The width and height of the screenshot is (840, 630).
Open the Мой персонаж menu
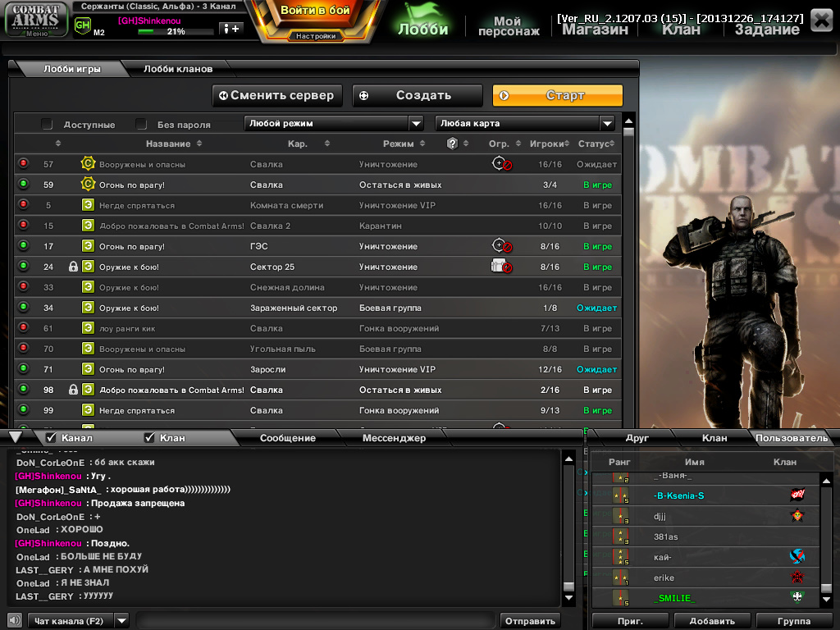509,25
